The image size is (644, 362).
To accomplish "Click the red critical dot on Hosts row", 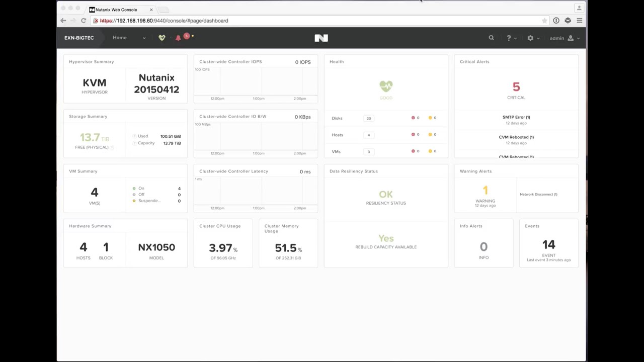I will pyautogui.click(x=413, y=134).
